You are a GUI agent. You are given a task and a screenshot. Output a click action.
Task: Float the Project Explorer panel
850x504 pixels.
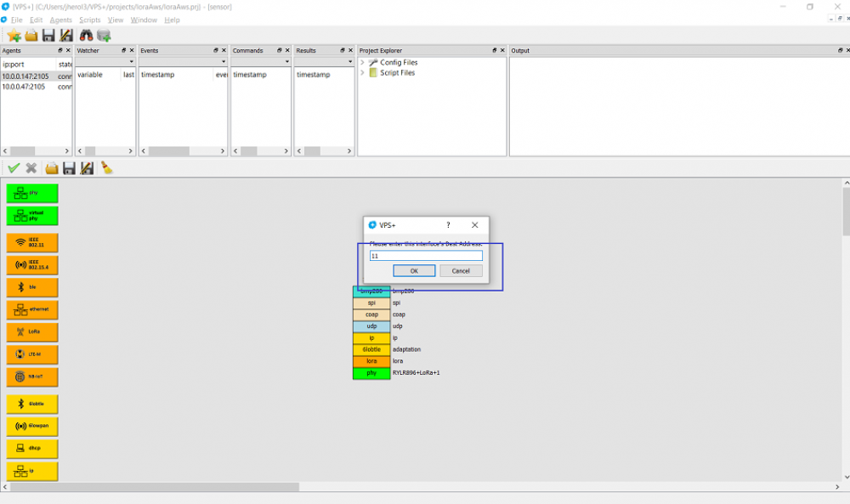click(495, 50)
